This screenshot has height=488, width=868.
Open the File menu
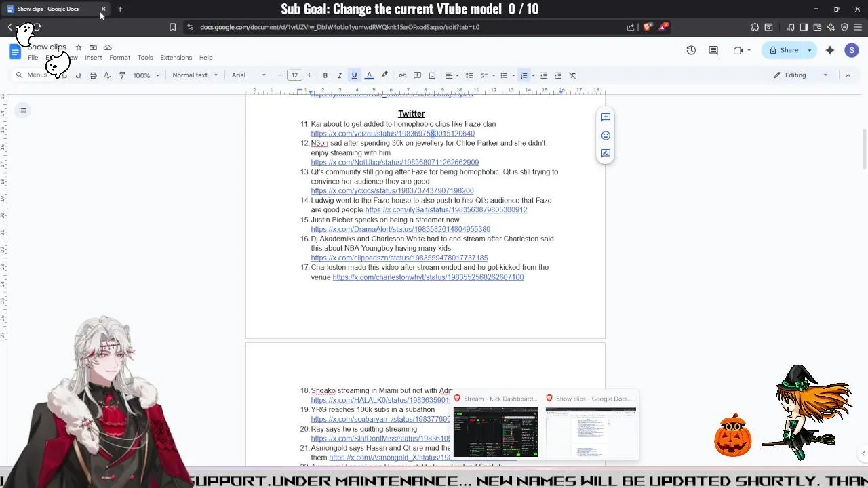coord(33,58)
